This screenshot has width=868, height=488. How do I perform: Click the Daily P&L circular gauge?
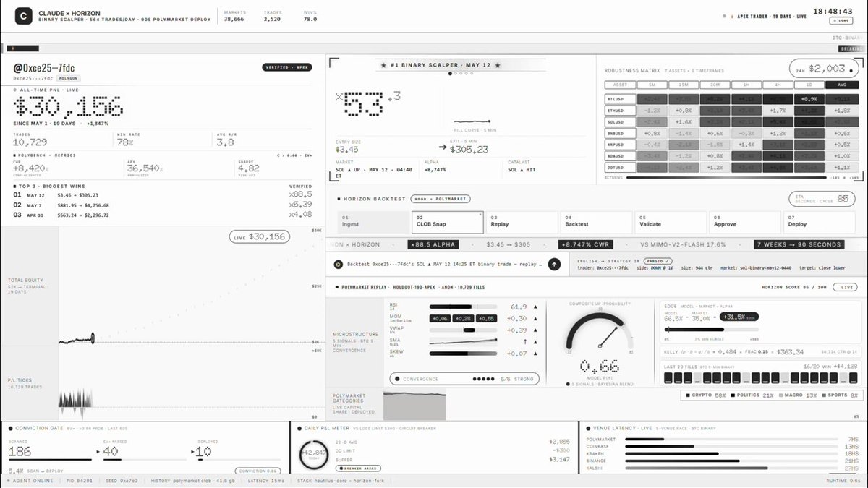[315, 453]
